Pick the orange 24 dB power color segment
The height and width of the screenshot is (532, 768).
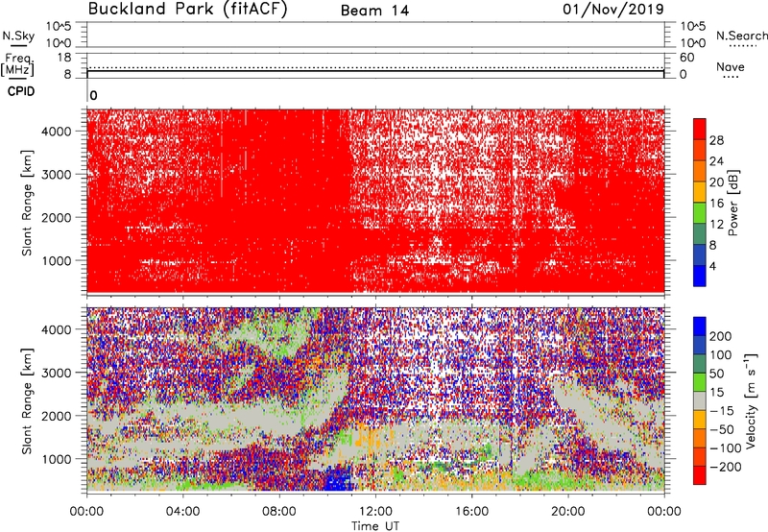(x=700, y=171)
